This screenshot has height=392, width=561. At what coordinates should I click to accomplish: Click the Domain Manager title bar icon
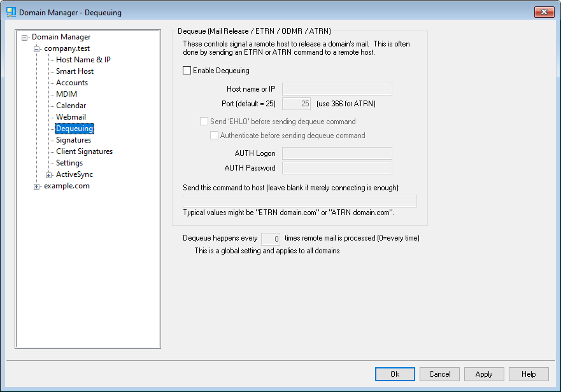pos(11,12)
